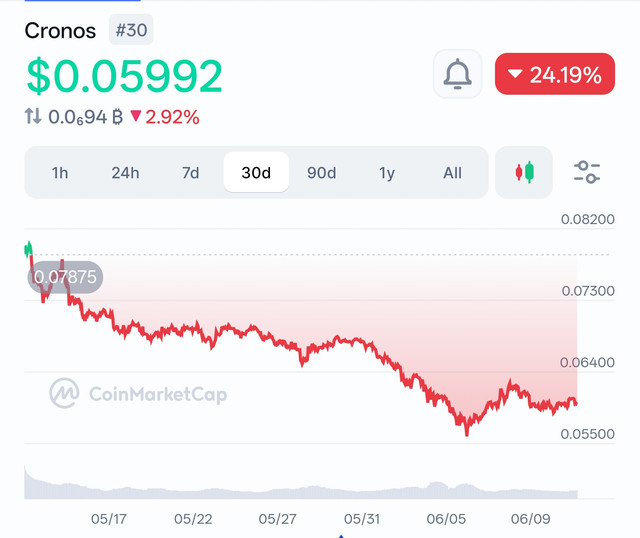Switch chart to 90d range
The image size is (640, 538).
(322, 173)
